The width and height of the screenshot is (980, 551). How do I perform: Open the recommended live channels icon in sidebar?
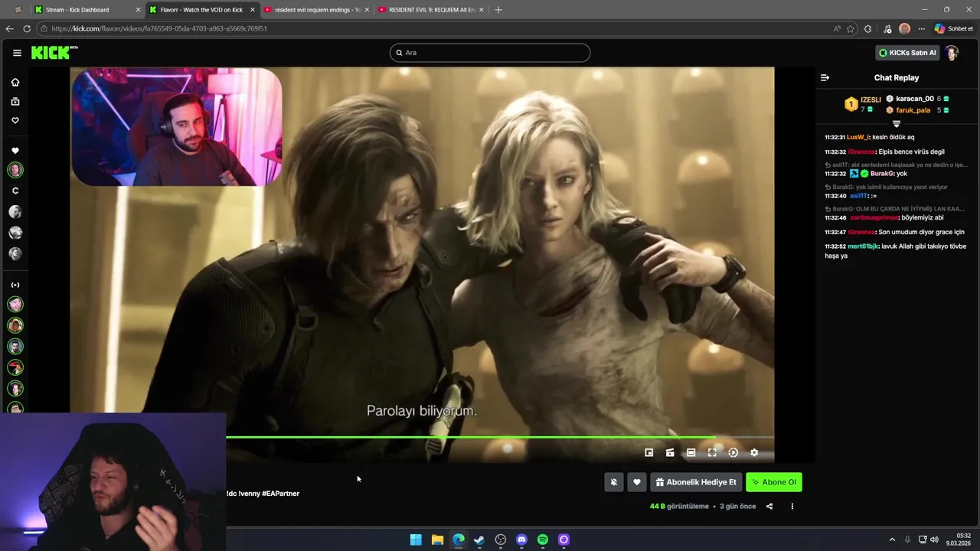pyautogui.click(x=15, y=285)
